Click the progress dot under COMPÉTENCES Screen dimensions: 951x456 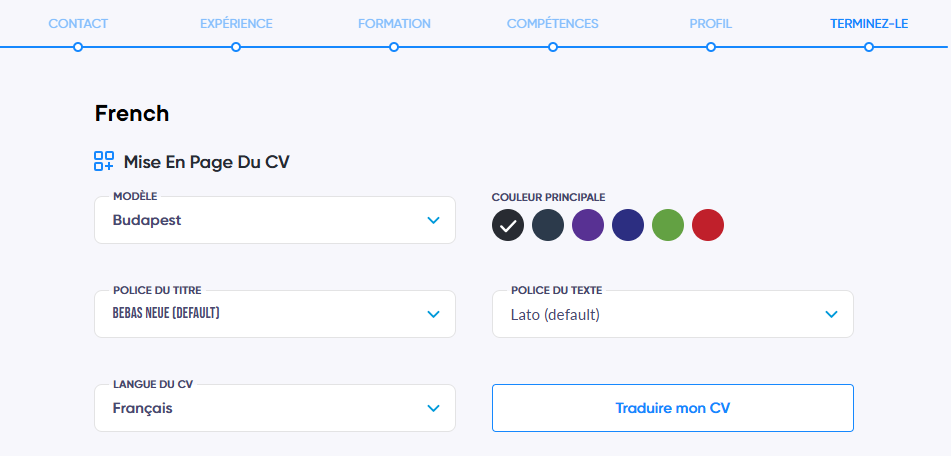(553, 47)
